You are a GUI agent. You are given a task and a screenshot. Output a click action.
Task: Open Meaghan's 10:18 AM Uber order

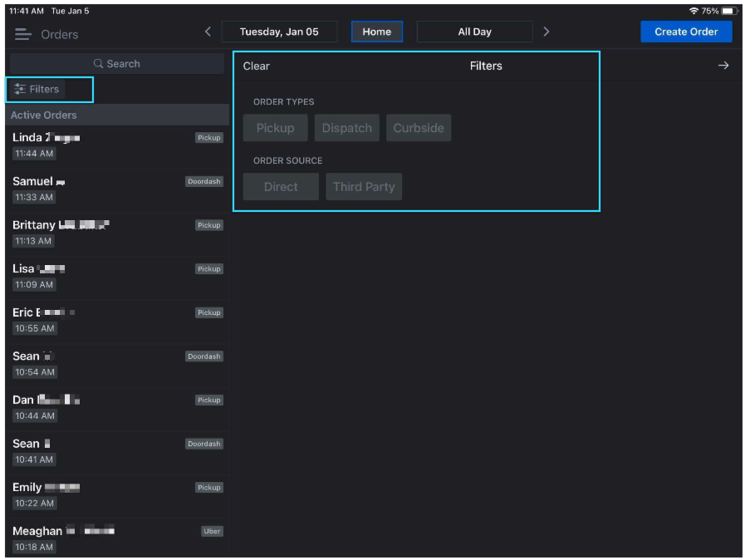pyautogui.click(x=117, y=539)
